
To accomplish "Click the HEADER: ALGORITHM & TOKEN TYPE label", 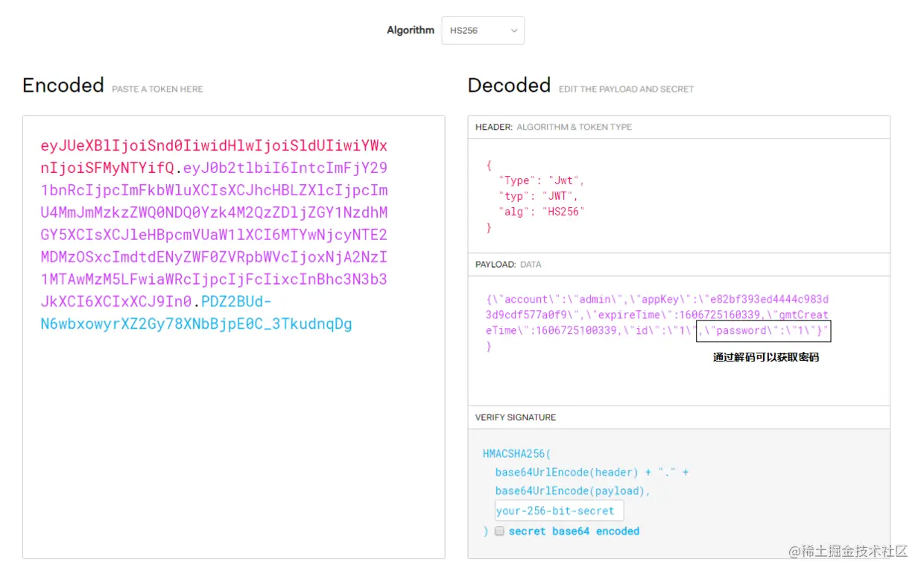I will 554,127.
